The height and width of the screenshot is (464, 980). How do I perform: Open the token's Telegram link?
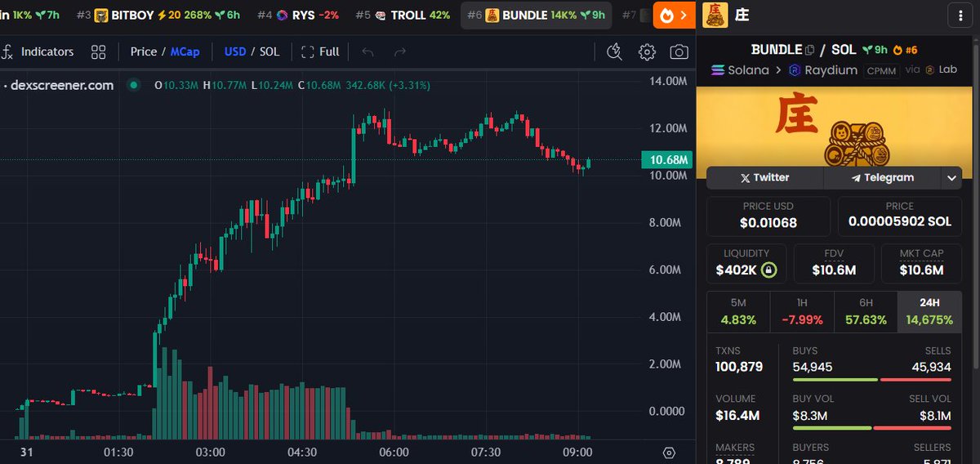tap(882, 177)
